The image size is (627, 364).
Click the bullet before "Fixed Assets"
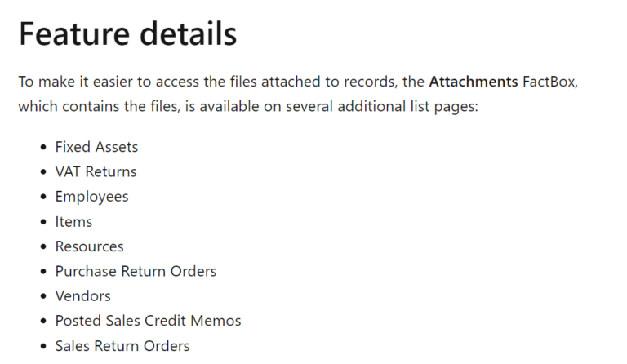pos(42,148)
